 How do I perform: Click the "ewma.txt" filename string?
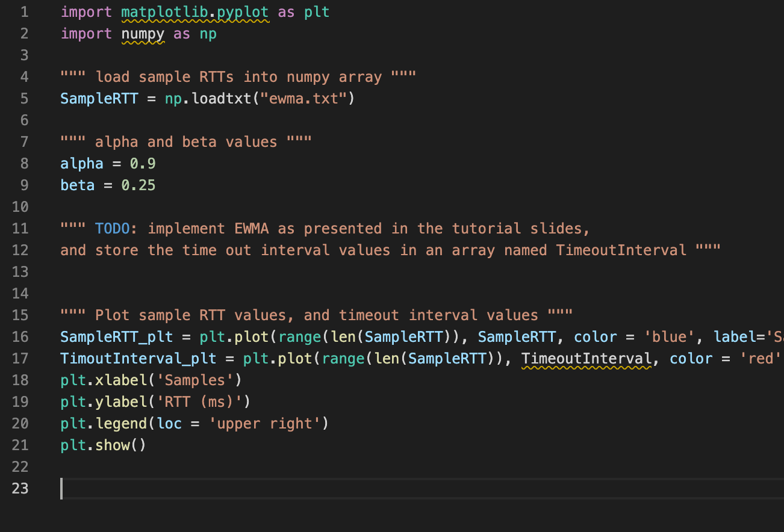coord(303,99)
